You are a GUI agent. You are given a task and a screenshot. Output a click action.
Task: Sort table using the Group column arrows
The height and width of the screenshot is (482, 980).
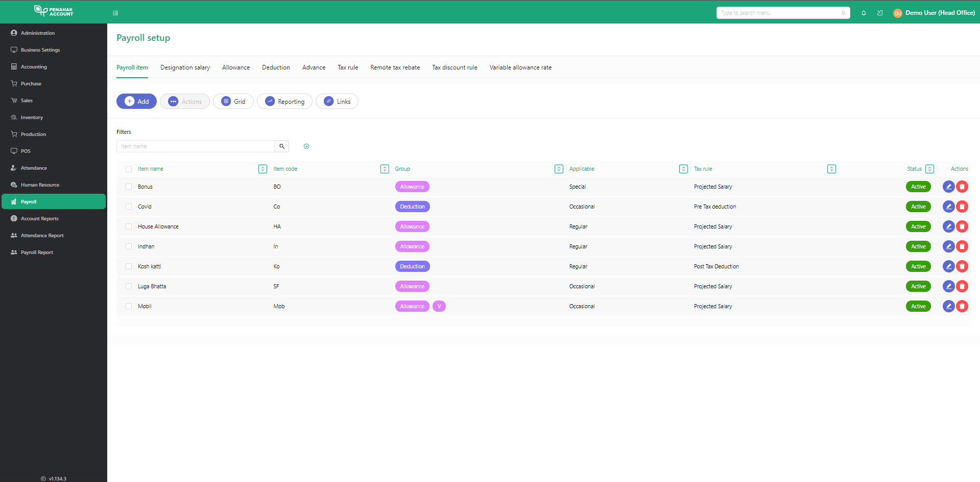click(559, 169)
